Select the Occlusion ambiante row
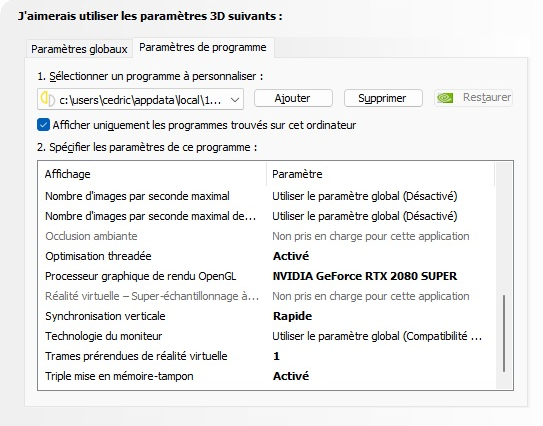543x426 pixels. [267, 236]
